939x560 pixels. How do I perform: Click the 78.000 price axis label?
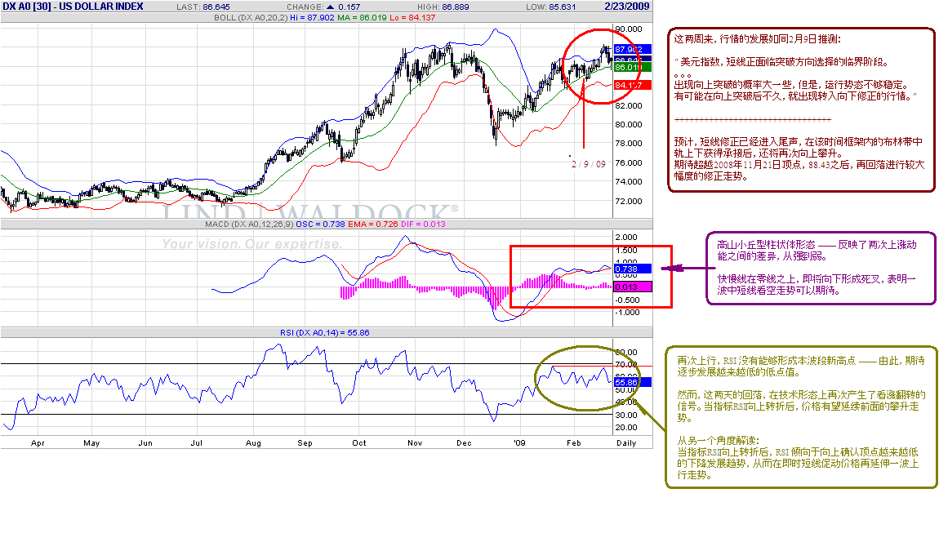click(x=628, y=143)
